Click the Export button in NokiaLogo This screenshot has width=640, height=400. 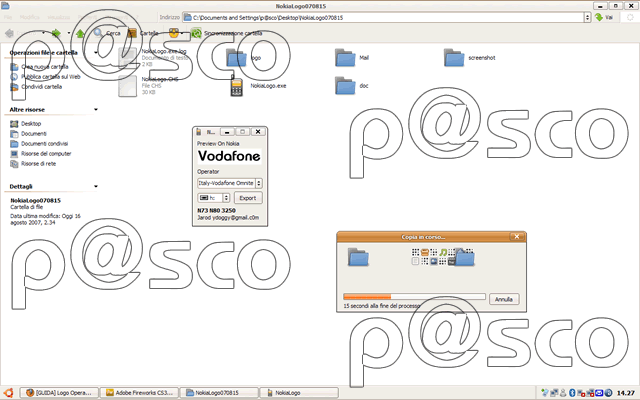(248, 198)
